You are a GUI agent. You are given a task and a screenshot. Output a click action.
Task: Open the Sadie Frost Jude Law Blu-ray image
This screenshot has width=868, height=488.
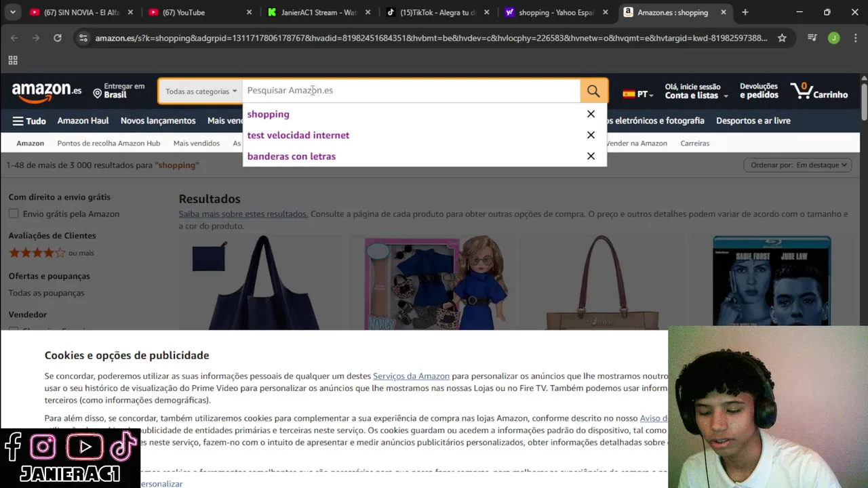(771, 281)
